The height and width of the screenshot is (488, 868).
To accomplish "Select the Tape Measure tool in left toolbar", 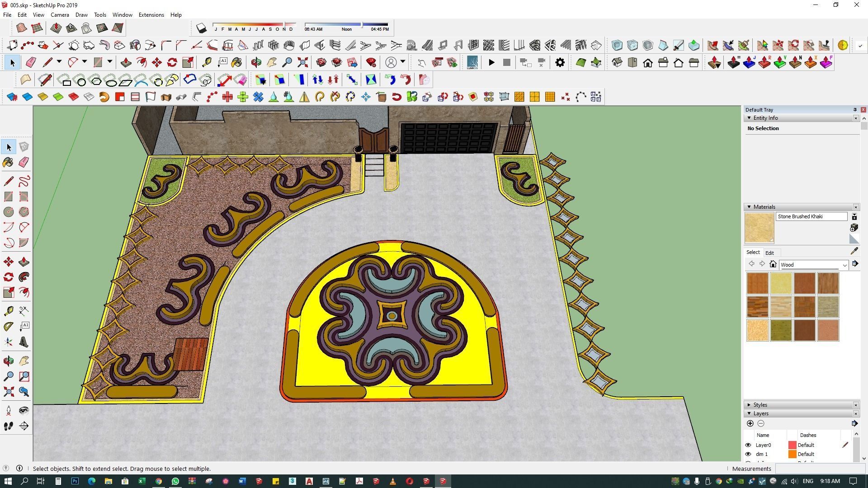I will click(x=8, y=311).
